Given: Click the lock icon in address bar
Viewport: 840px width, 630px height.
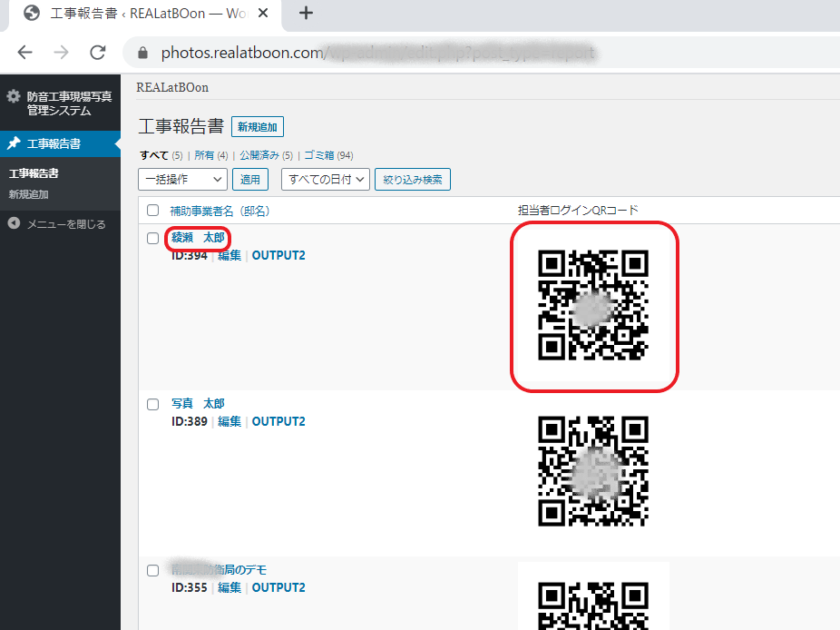Looking at the screenshot, I should [x=142, y=53].
